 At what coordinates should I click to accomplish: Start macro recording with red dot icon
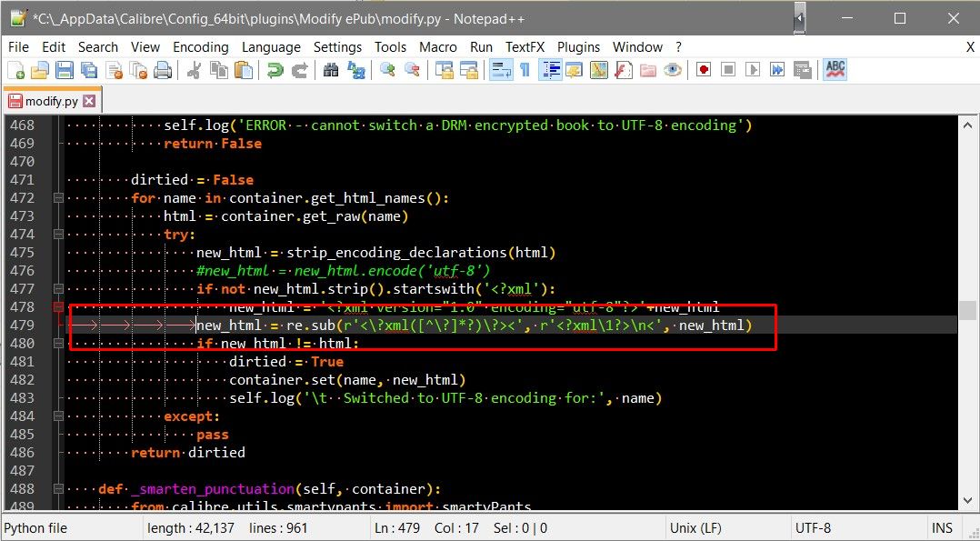click(x=704, y=70)
